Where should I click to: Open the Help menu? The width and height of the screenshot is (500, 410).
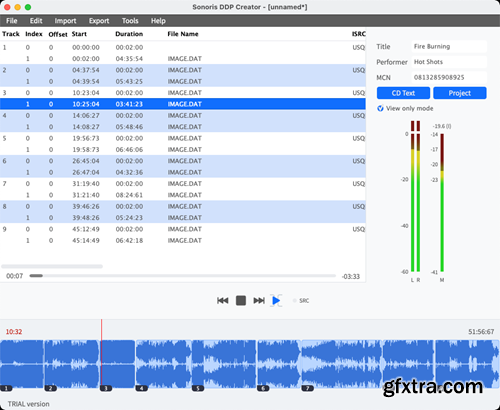tap(158, 21)
